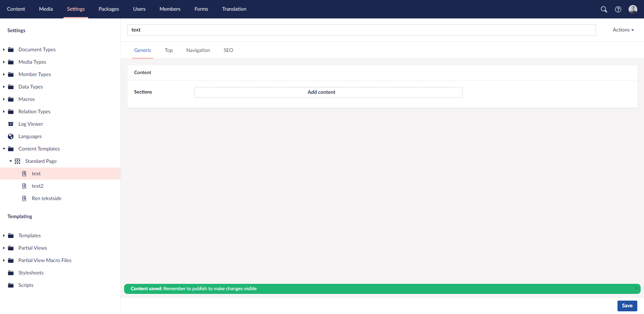Select the document icon beside text2
This screenshot has height=314, width=644.
click(24, 186)
